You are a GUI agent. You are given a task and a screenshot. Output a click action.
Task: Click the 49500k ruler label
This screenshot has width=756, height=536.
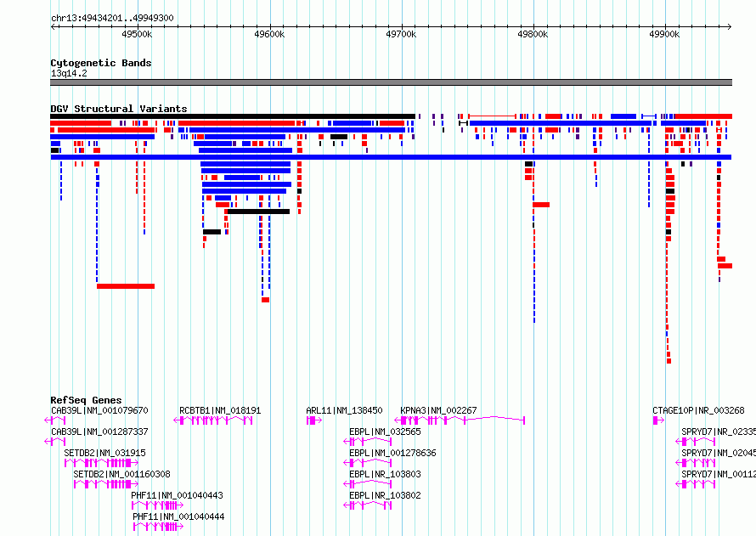(137, 34)
